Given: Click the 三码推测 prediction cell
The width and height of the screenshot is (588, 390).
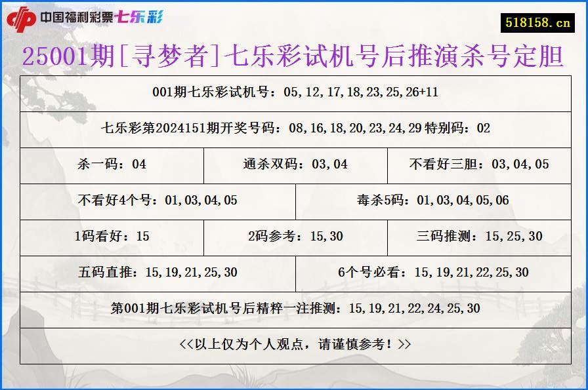Looking at the screenshot, I should coord(486,237).
